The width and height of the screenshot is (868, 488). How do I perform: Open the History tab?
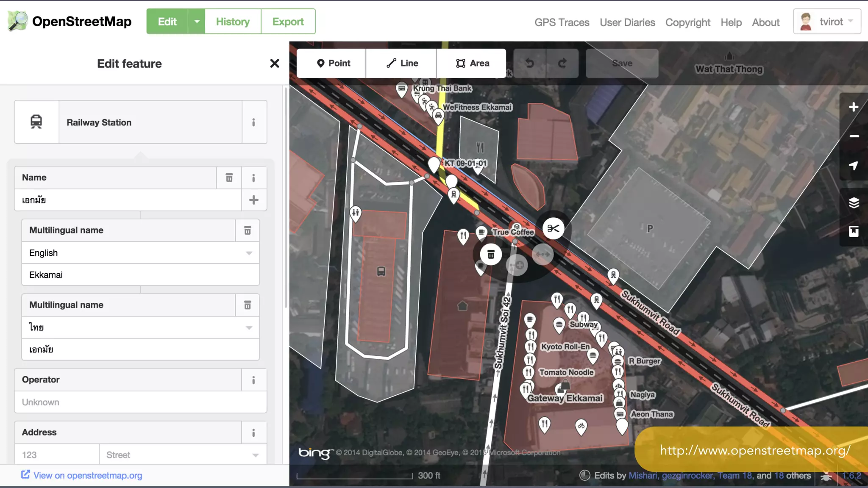click(233, 21)
